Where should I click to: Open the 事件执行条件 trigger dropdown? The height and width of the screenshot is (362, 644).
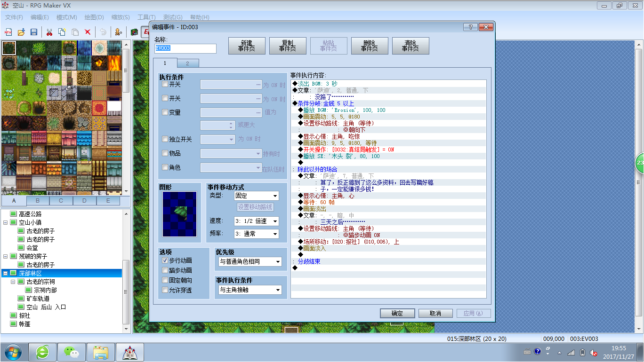coord(250,290)
